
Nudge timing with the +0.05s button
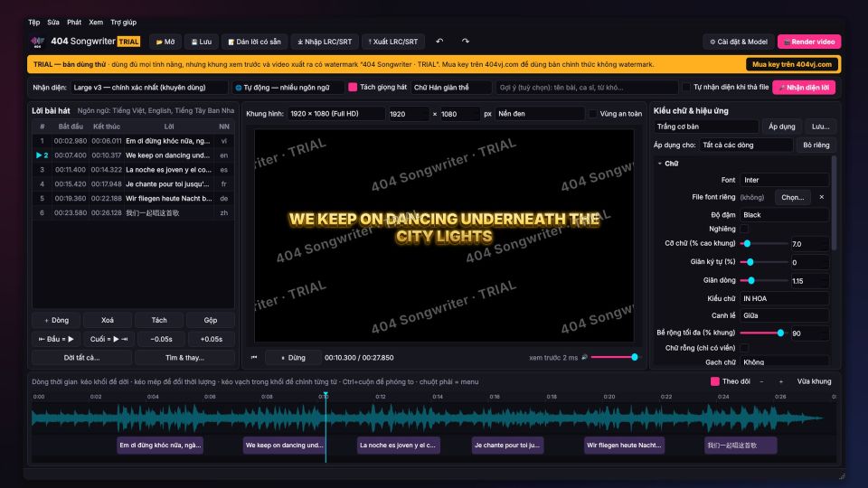(211, 339)
